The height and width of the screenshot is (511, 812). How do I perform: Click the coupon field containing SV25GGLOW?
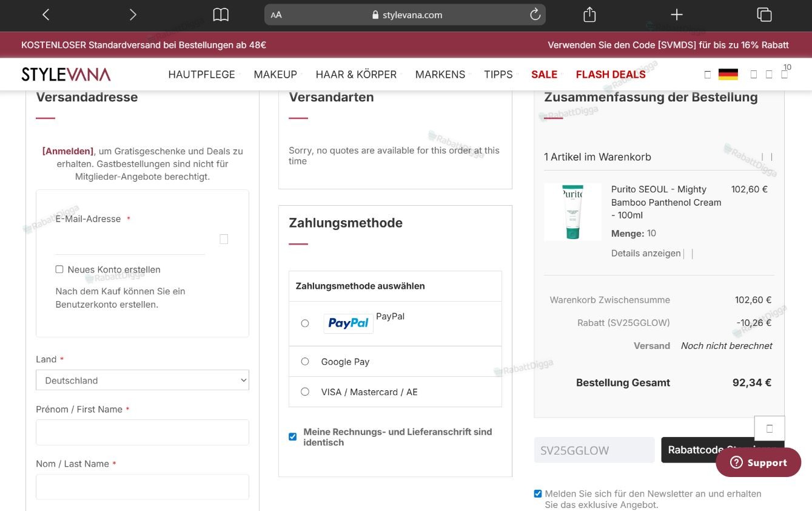(594, 450)
